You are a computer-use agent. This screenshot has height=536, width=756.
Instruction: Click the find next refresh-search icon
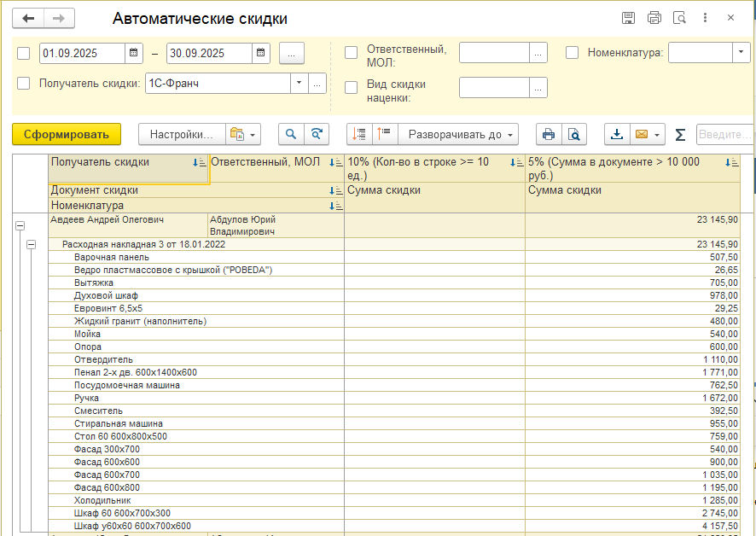(317, 135)
